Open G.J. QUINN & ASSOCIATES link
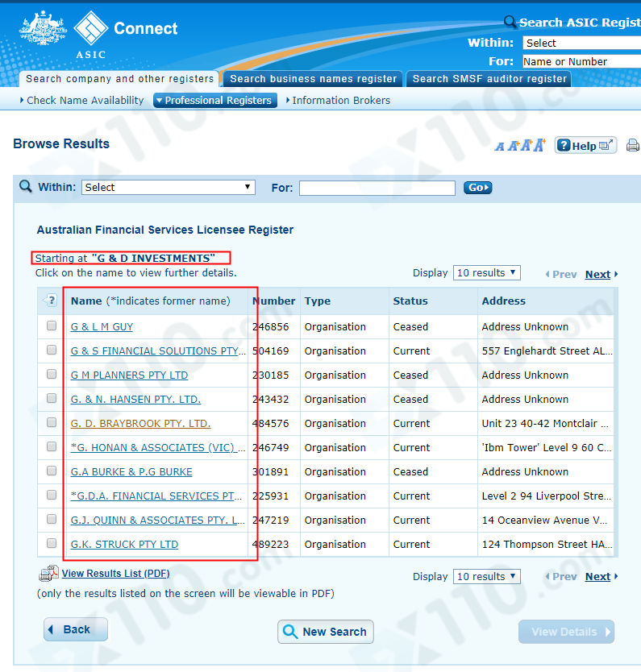This screenshot has height=672, width=641. pos(158,520)
